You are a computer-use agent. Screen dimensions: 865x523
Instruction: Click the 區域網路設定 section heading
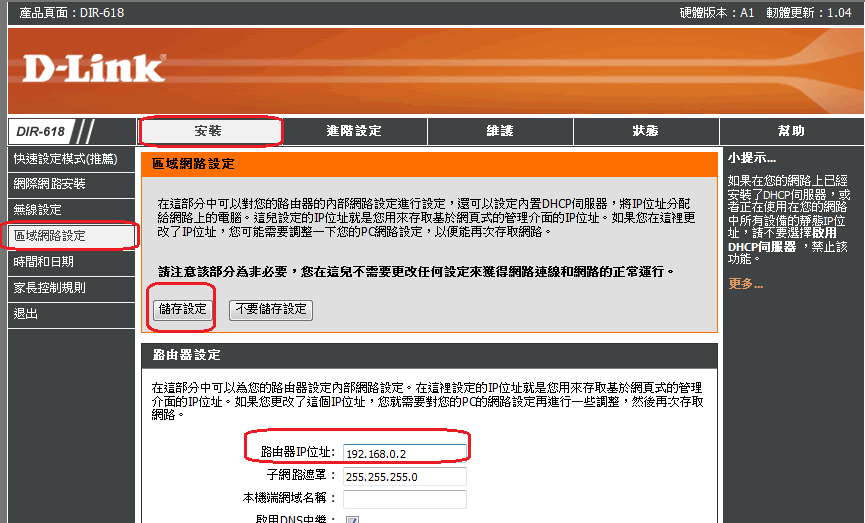[193, 164]
